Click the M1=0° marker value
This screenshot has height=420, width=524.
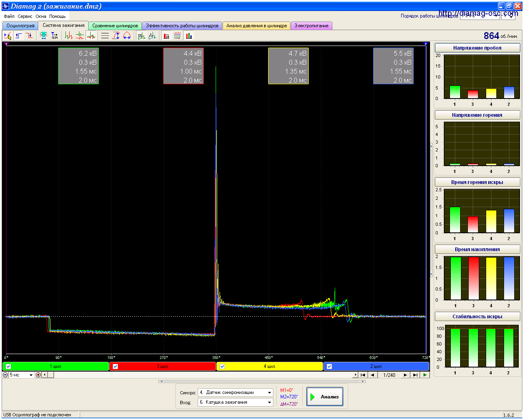[x=286, y=390]
